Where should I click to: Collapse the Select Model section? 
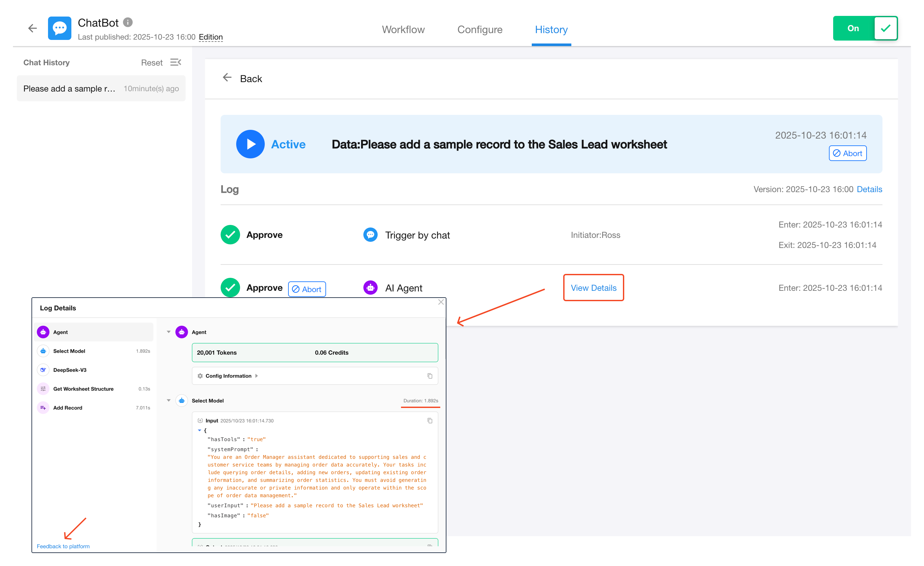[x=169, y=400]
